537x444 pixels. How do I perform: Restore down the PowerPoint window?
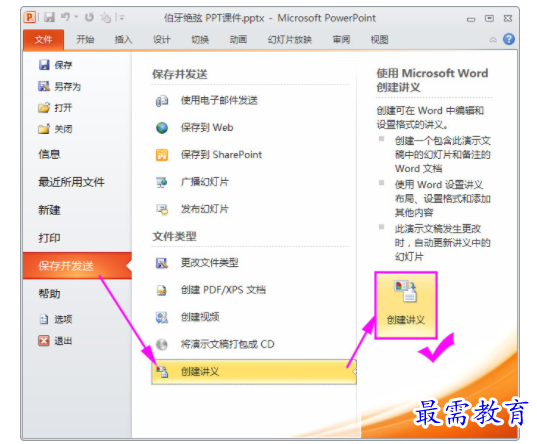coord(489,18)
